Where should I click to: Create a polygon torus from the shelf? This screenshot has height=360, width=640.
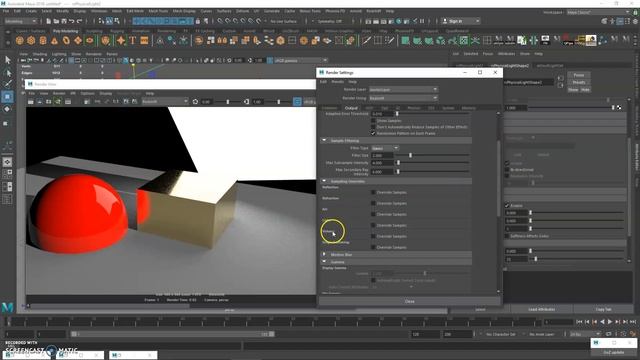[x=66, y=40]
